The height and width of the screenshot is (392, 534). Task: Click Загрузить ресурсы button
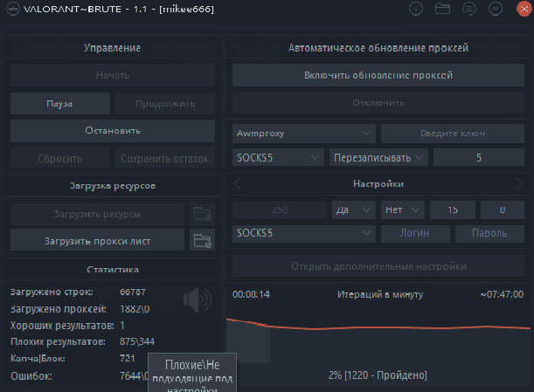[x=97, y=214]
